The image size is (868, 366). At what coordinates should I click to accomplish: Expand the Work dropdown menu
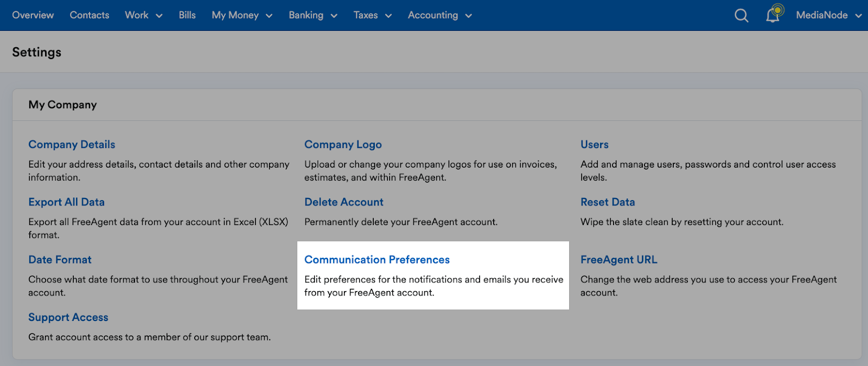click(x=144, y=15)
